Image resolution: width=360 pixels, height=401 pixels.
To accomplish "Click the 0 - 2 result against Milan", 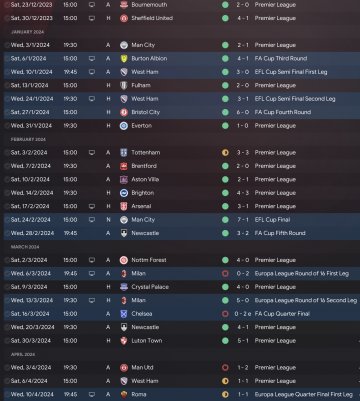I will click(243, 274).
